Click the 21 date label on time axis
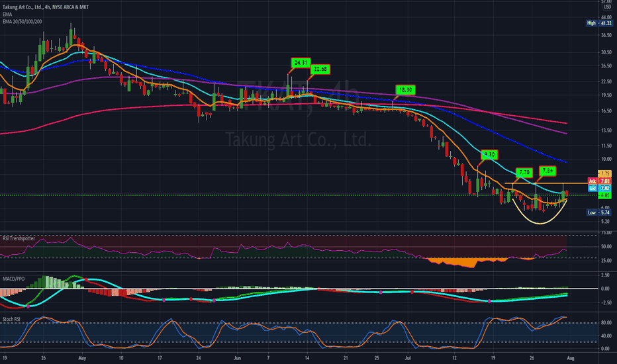617x364 pixels. click(x=346, y=358)
